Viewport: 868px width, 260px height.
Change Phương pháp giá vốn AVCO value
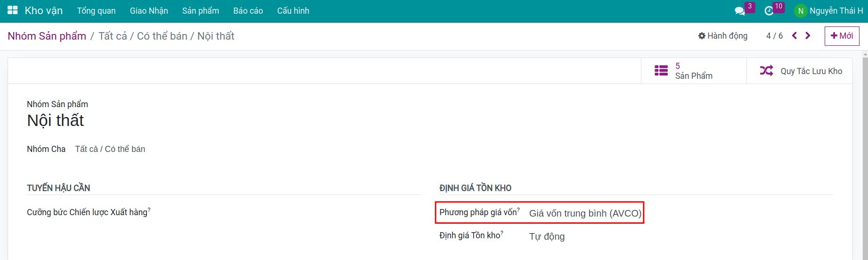click(585, 213)
